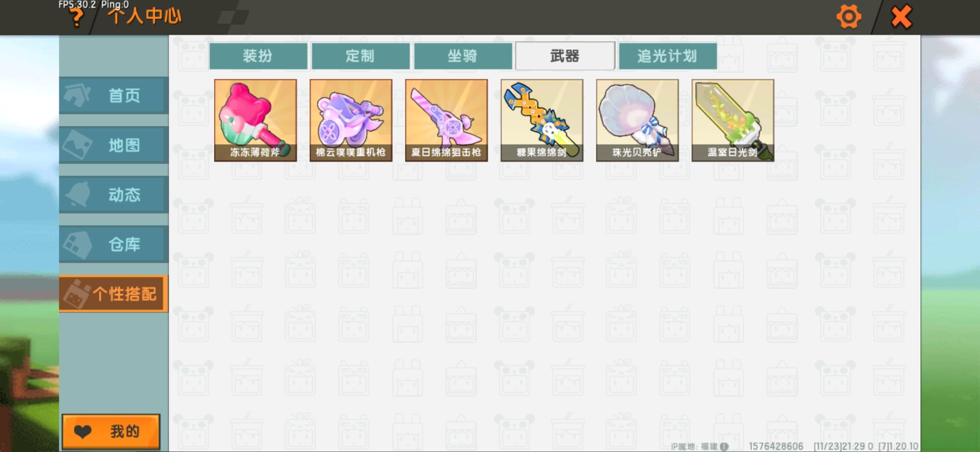
Task: Go to 首页 in the sidebar
Action: coord(113,95)
